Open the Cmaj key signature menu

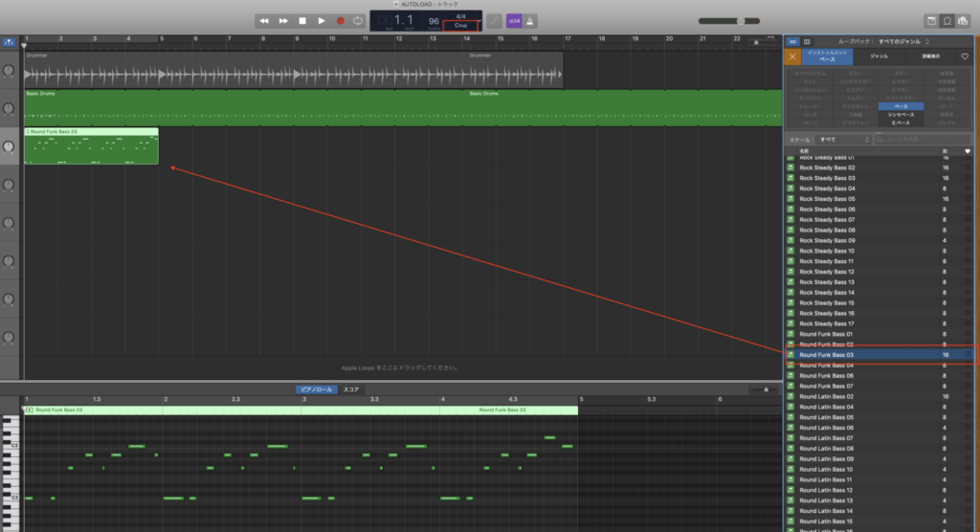point(461,26)
